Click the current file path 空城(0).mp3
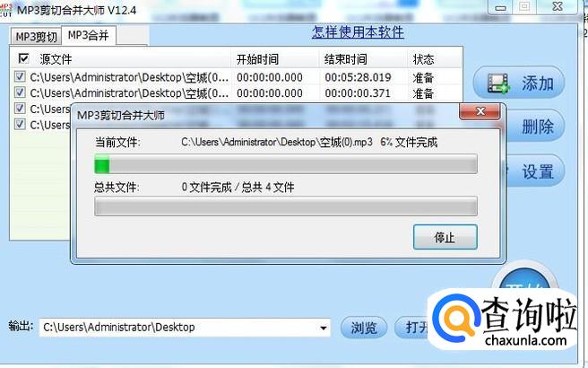Viewport: 588px width, 368px height. pos(277,143)
